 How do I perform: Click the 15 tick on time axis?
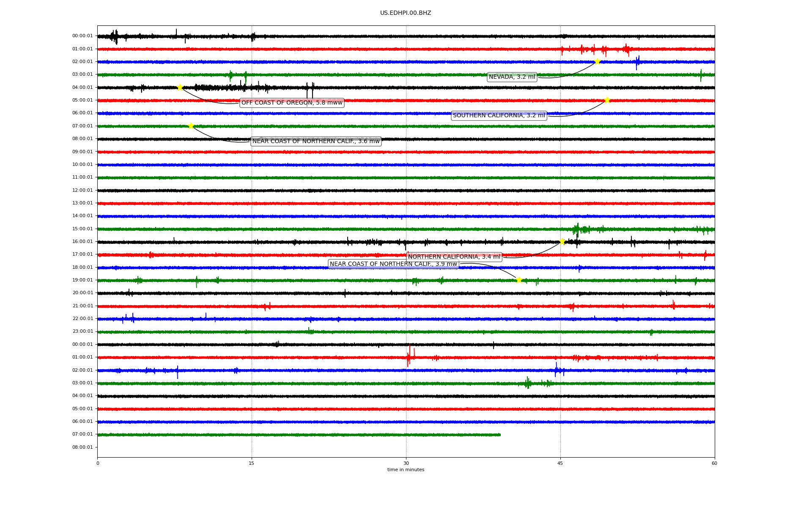[x=252, y=463]
